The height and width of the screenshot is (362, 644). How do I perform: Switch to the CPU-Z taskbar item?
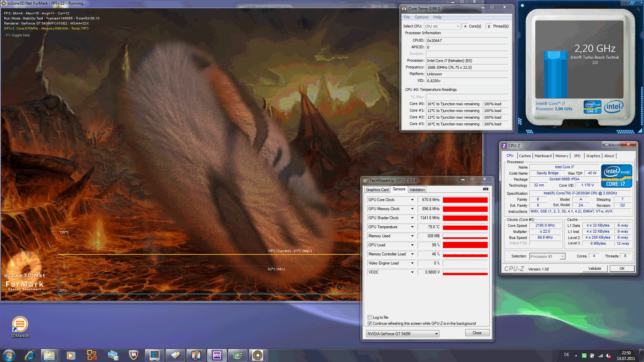pos(217,355)
